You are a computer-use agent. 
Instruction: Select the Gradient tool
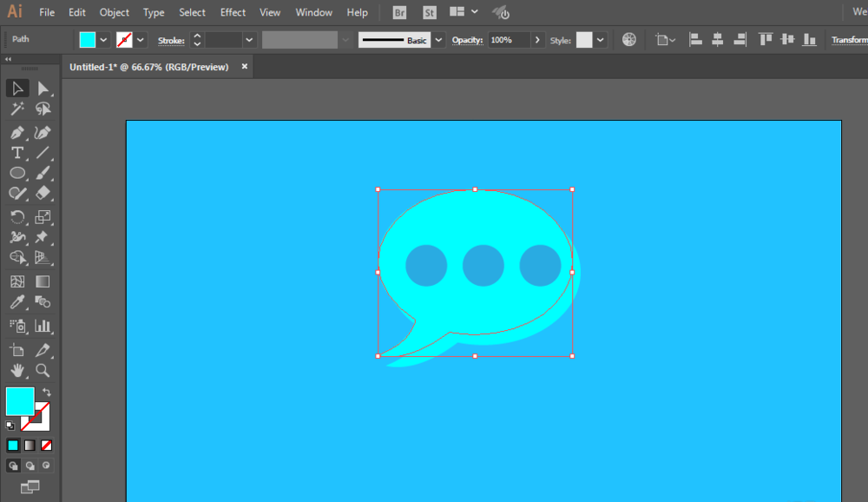click(x=43, y=281)
